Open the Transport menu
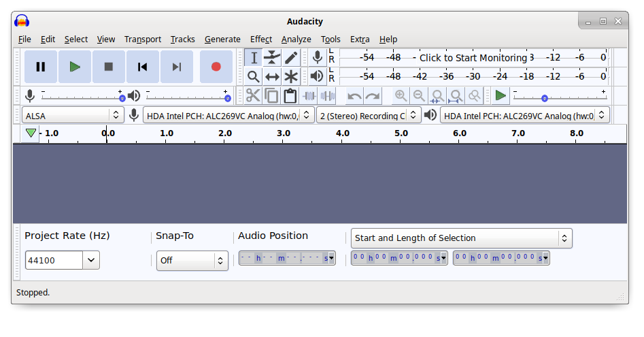 click(143, 39)
